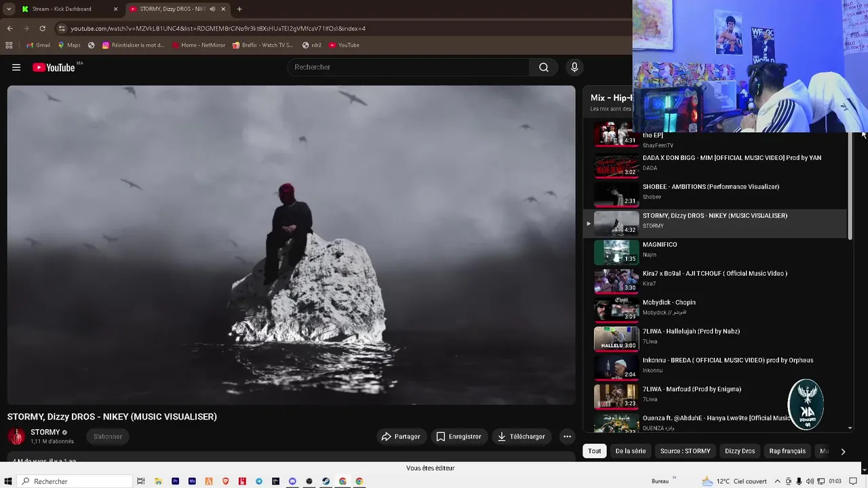Image resolution: width=868 pixels, height=488 pixels.
Task: Click the site info icon in address bar
Action: coord(62,28)
